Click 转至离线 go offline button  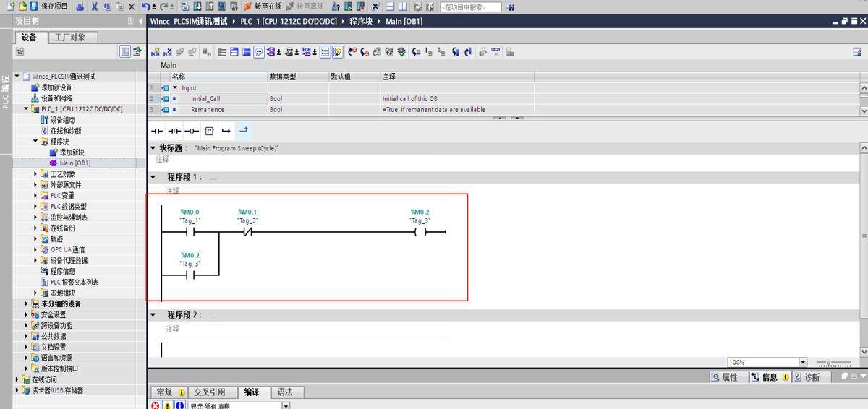(305, 7)
